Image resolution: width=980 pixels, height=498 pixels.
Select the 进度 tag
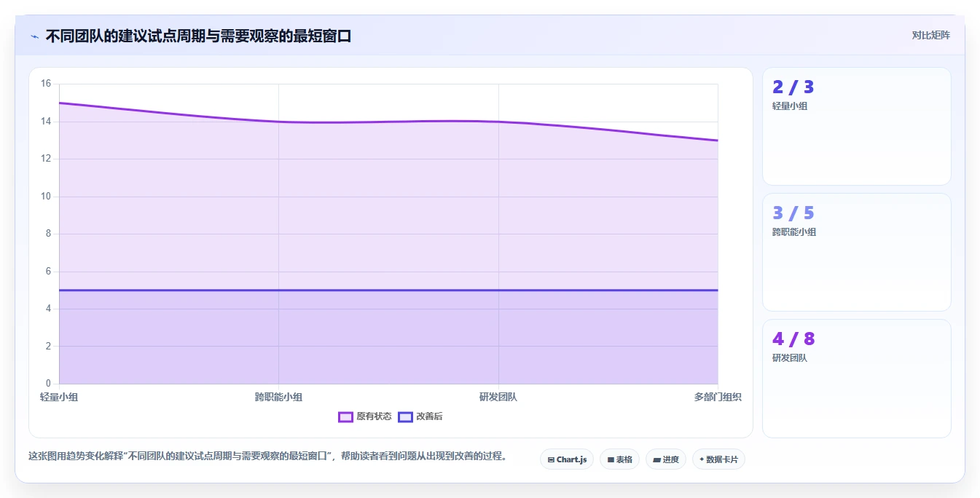(x=666, y=459)
